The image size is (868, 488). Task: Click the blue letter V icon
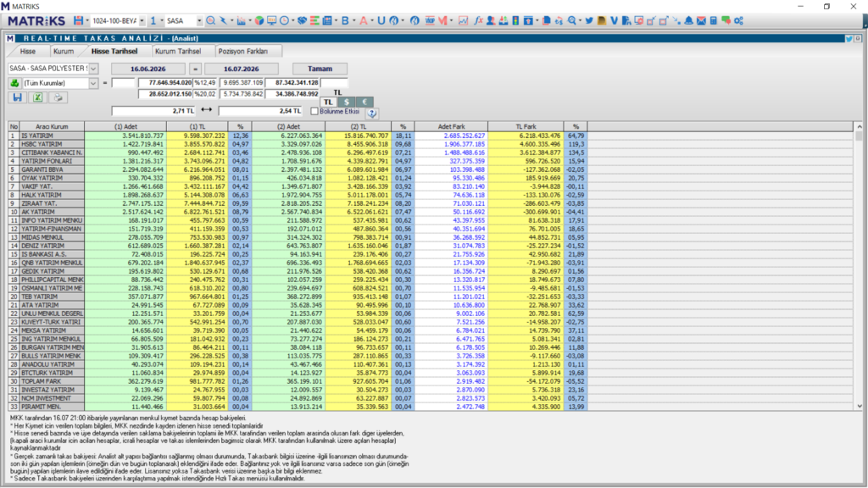pyautogui.click(x=614, y=20)
